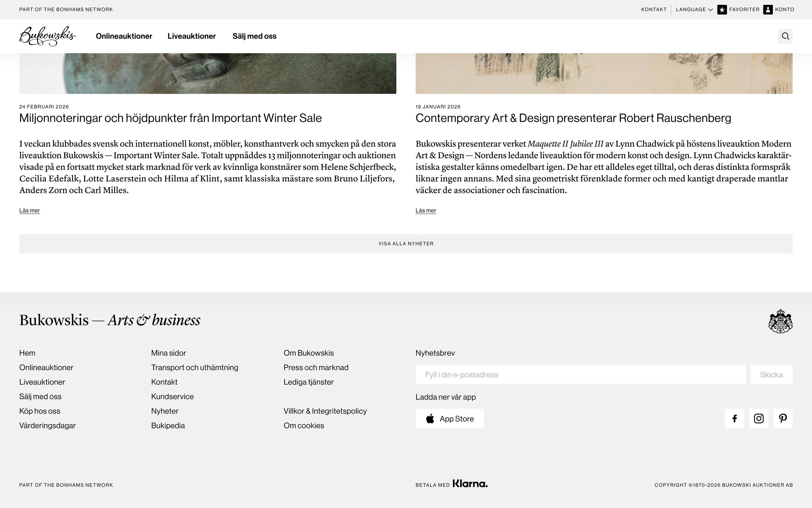Click the Bukowskis Arts & business footer heading
This screenshot has height=508, width=812.
pos(110,320)
